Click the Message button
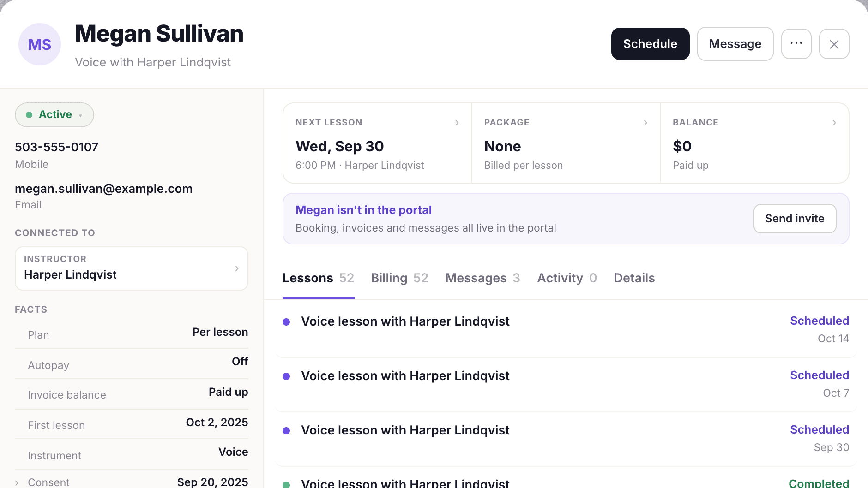868x488 pixels. [x=735, y=44]
